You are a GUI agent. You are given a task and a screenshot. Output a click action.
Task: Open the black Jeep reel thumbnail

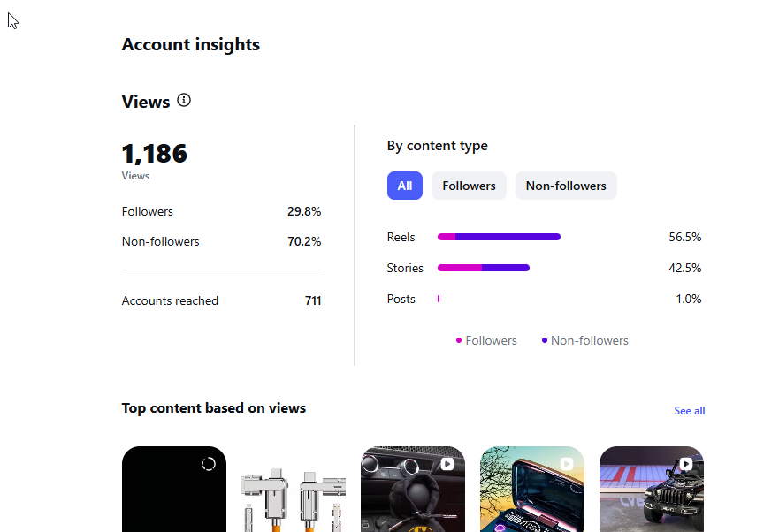(652, 490)
